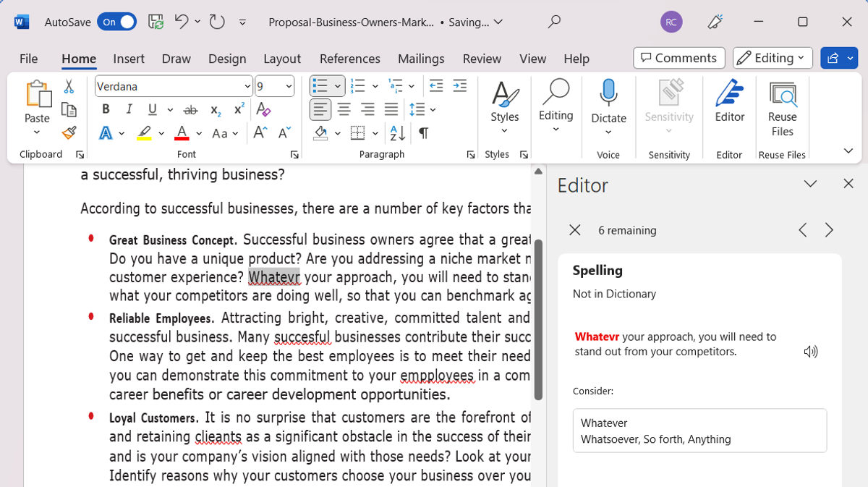Click the Sort icon in Paragraph group
The image size is (868, 487).
[x=396, y=133]
